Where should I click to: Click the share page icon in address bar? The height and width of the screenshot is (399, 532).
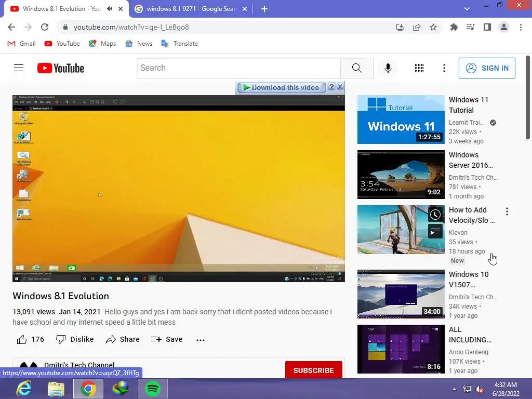417,27
